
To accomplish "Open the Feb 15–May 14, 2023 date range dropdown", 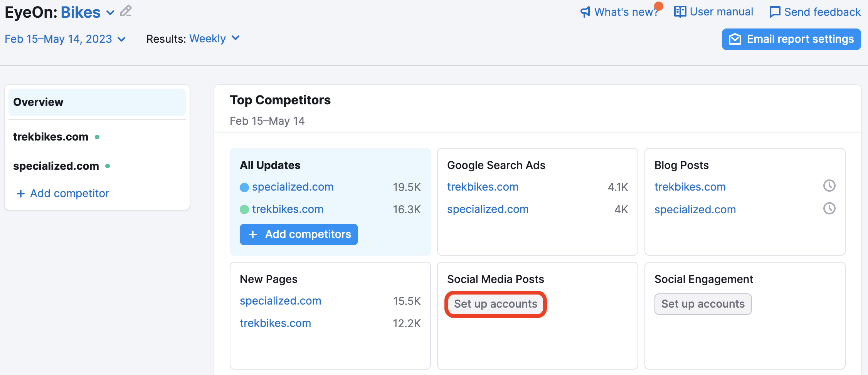I will point(65,39).
